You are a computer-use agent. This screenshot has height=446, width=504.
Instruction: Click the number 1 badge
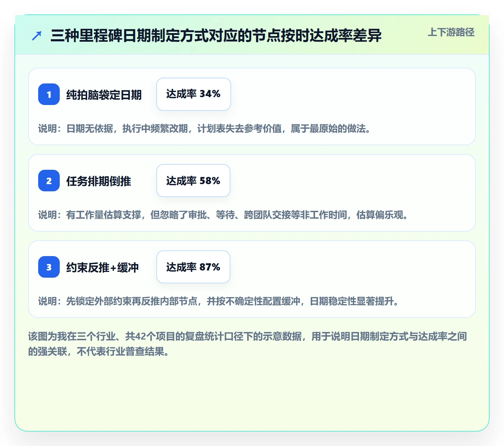pyautogui.click(x=49, y=94)
